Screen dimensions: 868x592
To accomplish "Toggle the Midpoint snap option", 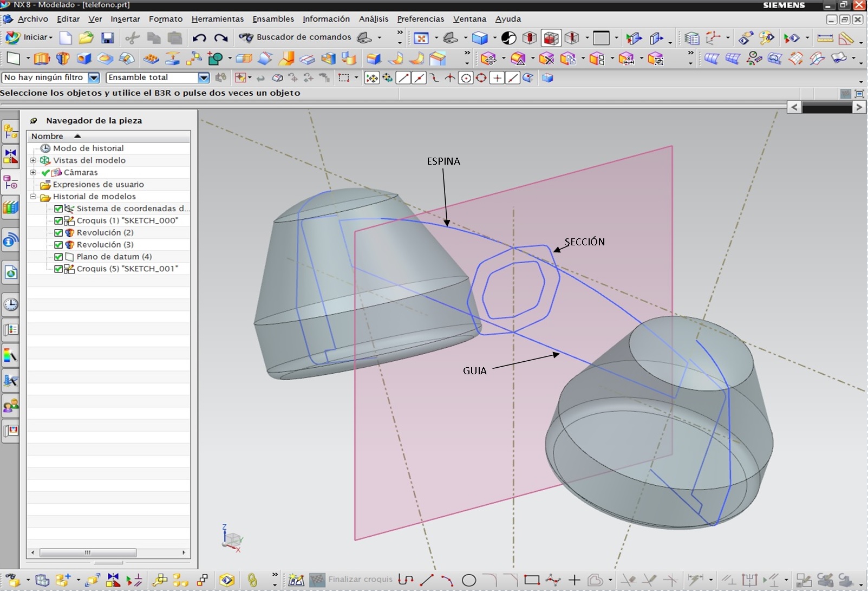I will (419, 78).
